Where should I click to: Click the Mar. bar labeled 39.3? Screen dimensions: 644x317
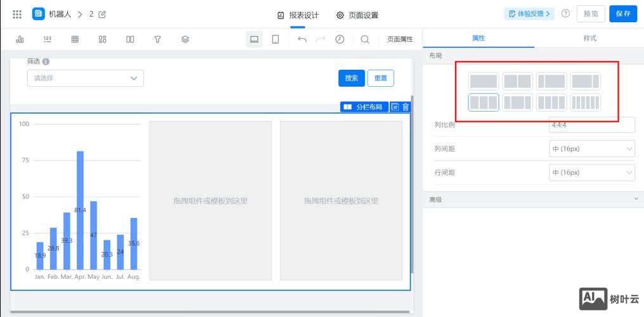[x=67, y=241]
